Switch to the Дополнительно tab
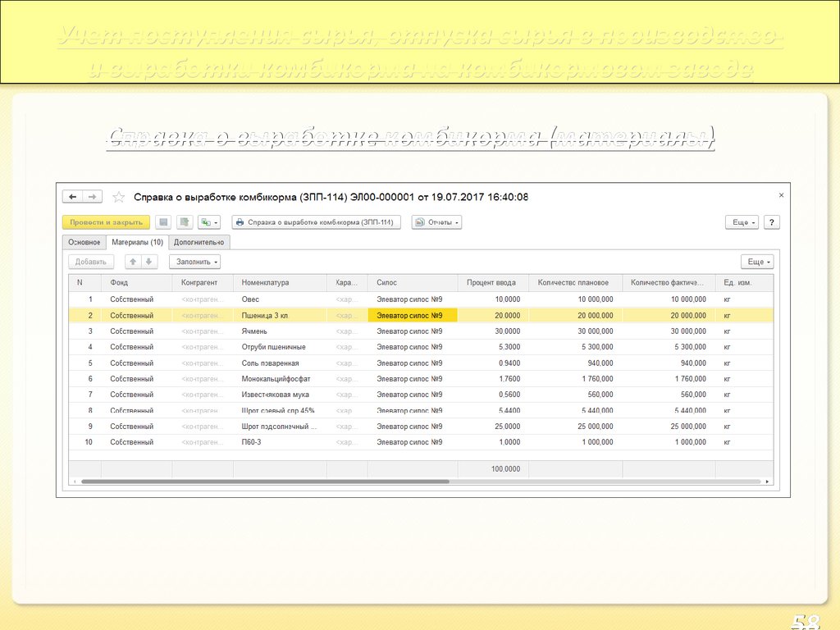Image resolution: width=840 pixels, height=630 pixels. (x=199, y=242)
